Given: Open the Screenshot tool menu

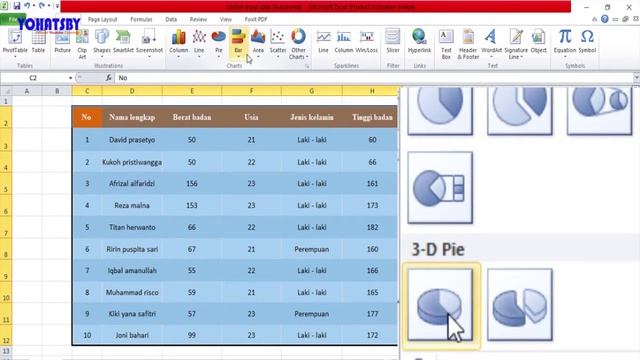Looking at the screenshot, I should coord(149,43).
